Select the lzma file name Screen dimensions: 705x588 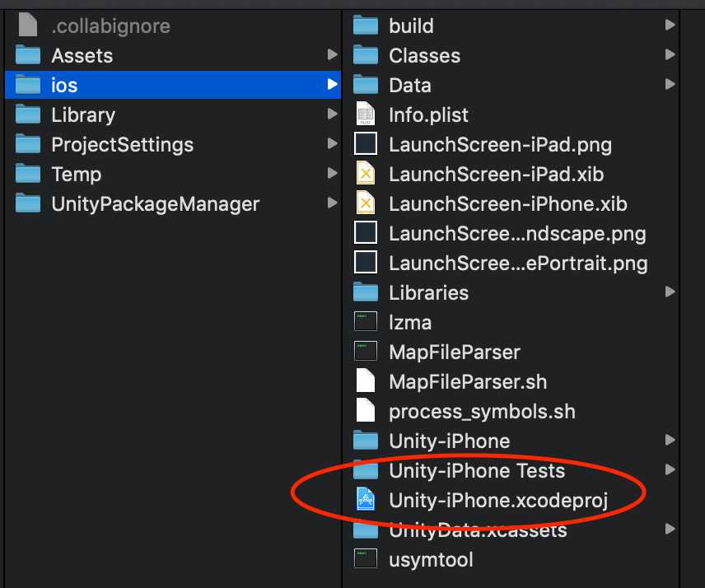410,323
